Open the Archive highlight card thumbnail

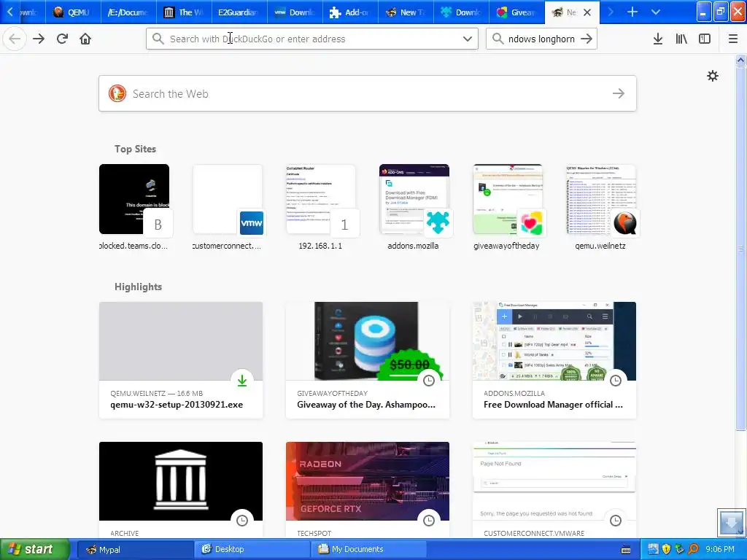[181, 481]
